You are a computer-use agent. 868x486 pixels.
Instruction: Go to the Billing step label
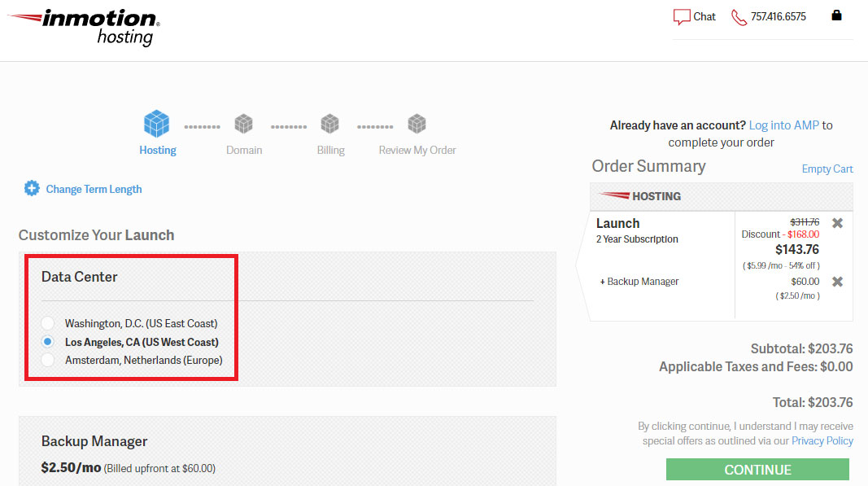pos(330,150)
